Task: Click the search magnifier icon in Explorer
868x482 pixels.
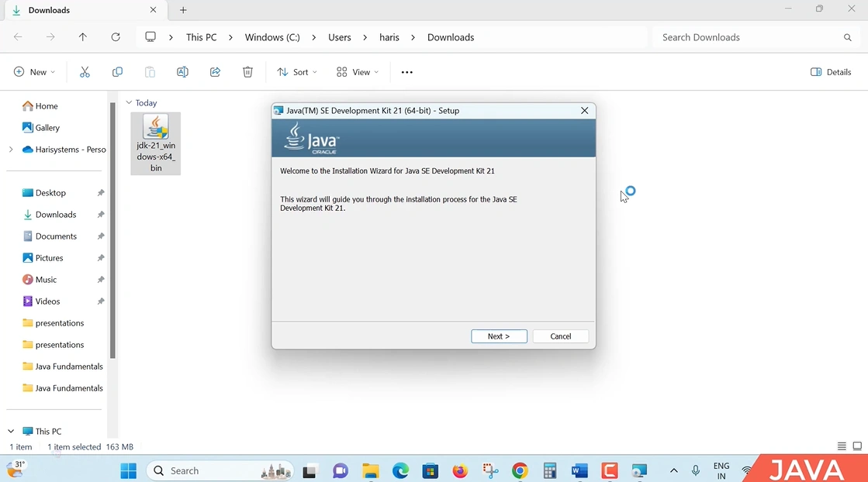Action: [848, 38]
